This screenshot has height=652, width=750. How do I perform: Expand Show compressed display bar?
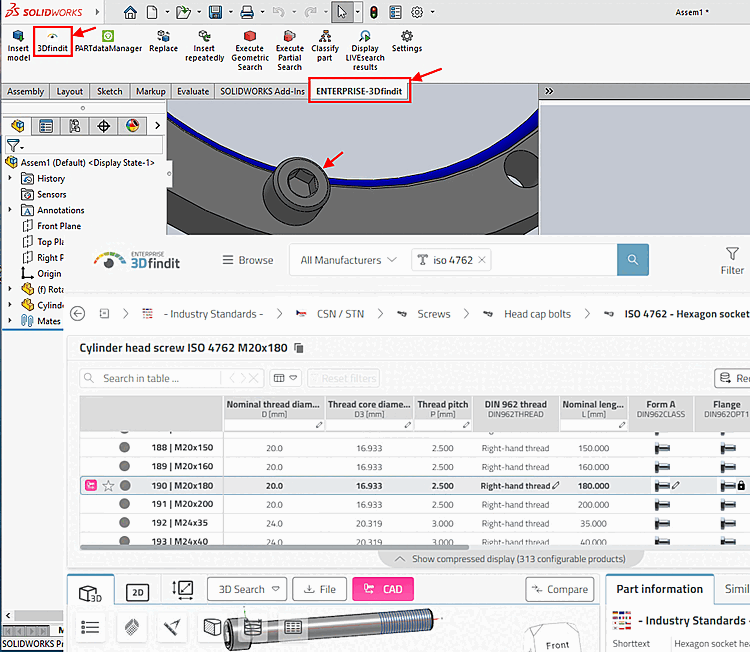point(510,559)
